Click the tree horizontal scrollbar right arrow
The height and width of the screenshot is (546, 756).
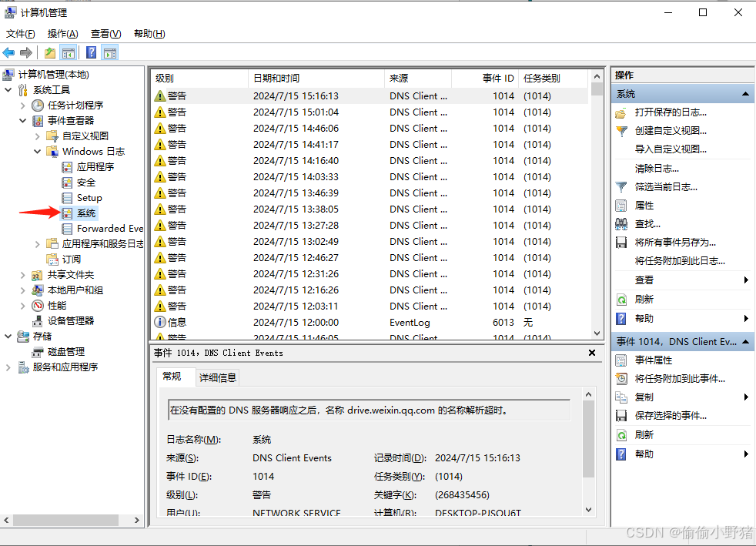pos(137,520)
